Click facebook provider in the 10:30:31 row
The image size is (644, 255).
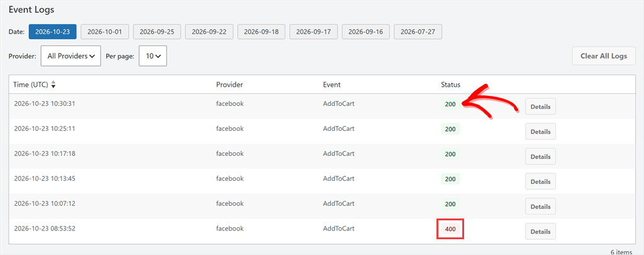click(230, 104)
